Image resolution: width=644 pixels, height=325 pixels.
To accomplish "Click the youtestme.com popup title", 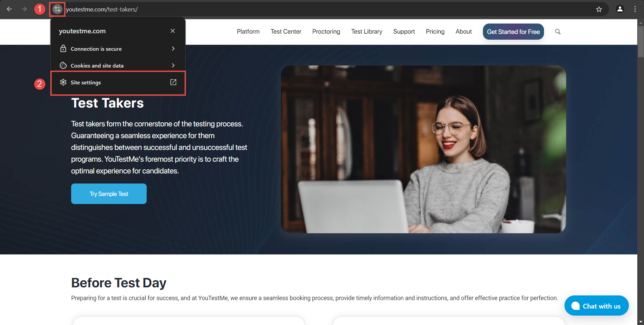I will 82,31.
